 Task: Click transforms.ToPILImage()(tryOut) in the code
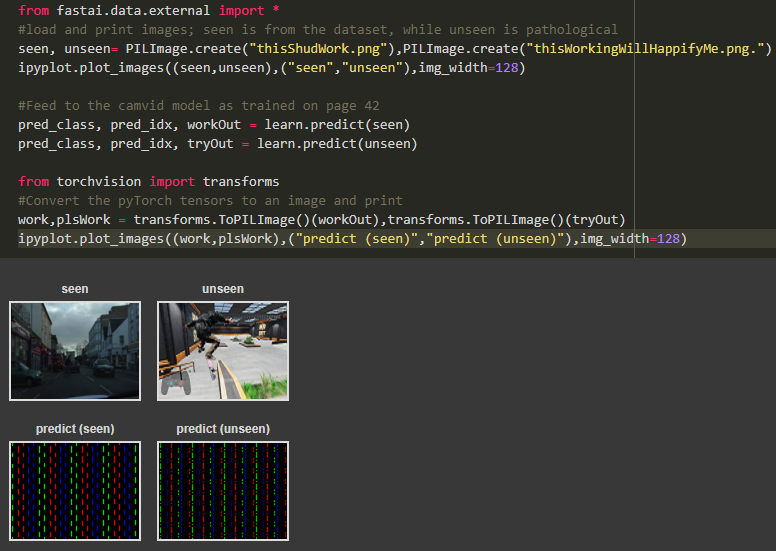pyautogui.click(x=506, y=219)
